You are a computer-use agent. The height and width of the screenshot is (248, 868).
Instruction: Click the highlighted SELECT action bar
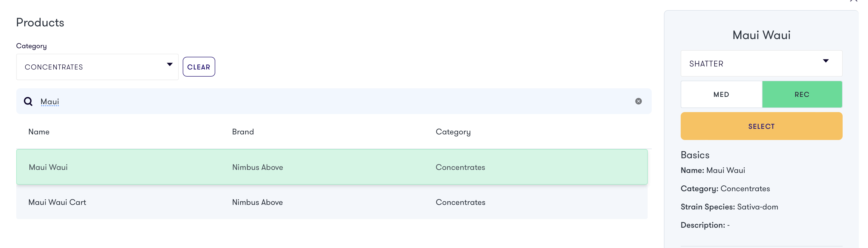pos(761,126)
